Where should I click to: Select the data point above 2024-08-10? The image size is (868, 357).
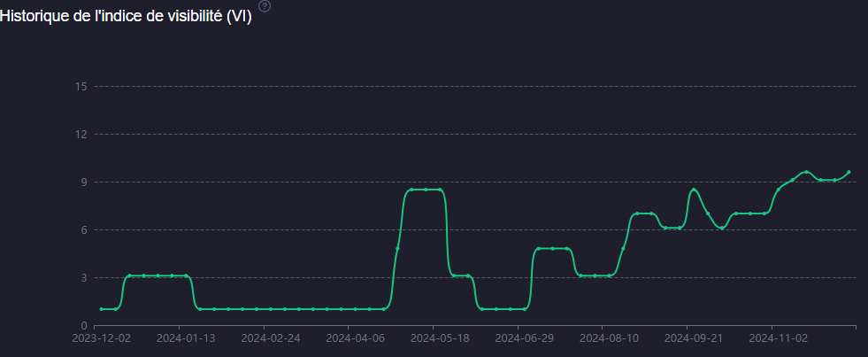click(609, 276)
